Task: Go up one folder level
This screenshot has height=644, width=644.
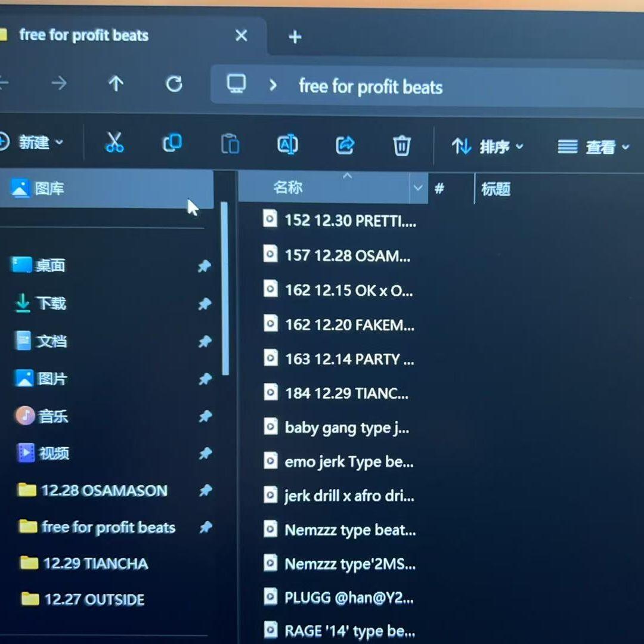Action: tap(116, 83)
